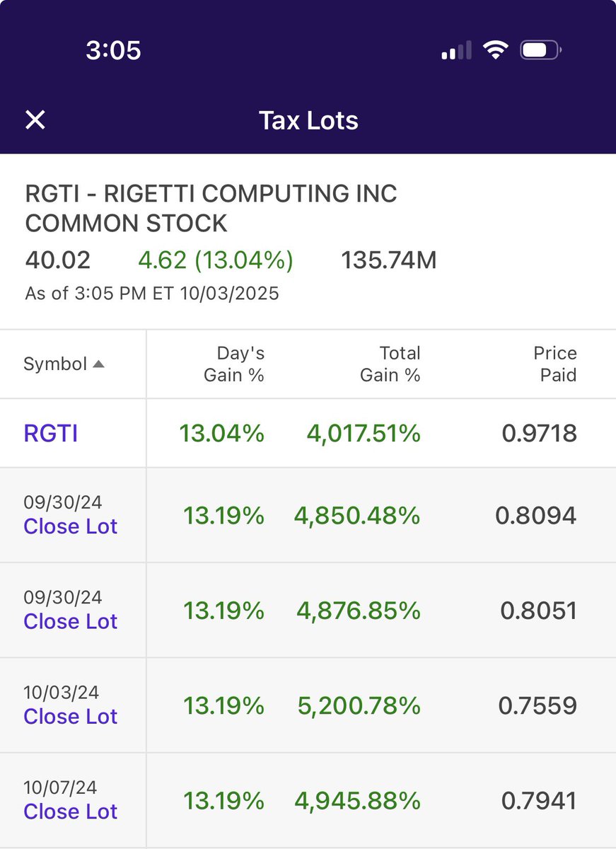Screen dimensions: 616x849
Task: Tap the battery indicator icon
Action: pos(541,50)
